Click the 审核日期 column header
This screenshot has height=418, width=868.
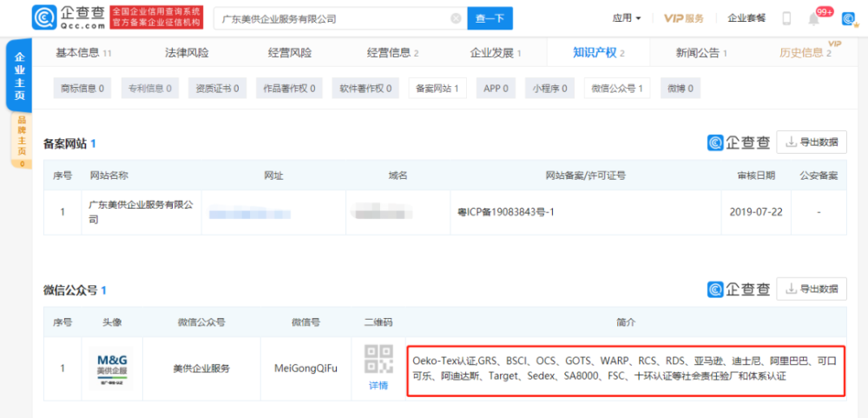click(x=756, y=176)
